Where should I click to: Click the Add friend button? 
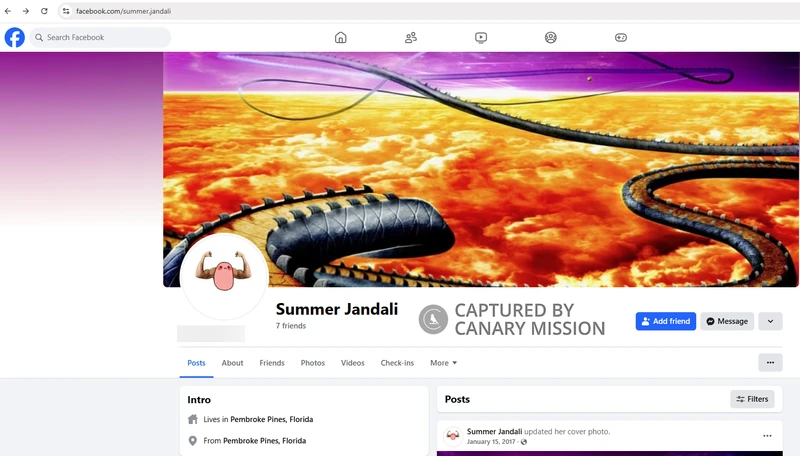coord(665,321)
